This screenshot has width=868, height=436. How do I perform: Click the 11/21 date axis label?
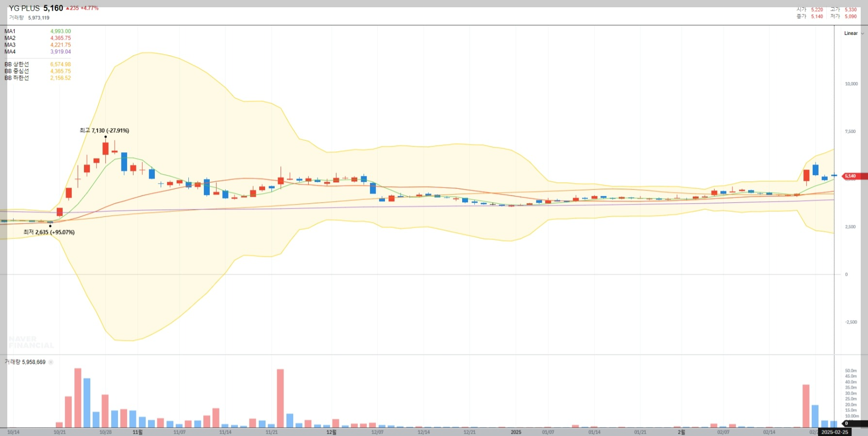[272, 432]
